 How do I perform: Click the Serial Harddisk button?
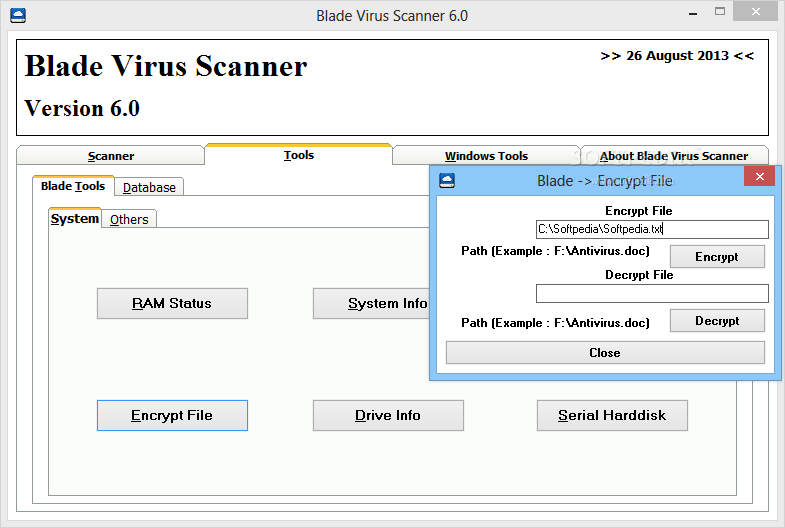tap(612, 415)
